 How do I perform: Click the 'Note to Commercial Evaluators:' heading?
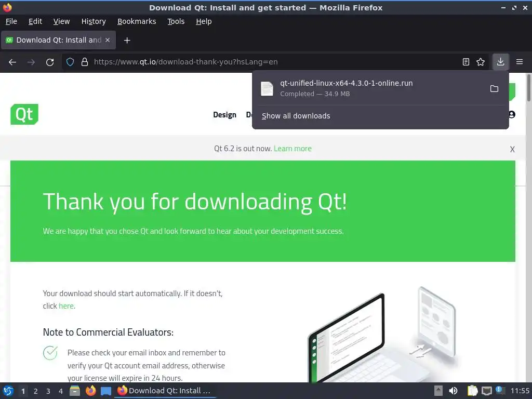(108, 332)
